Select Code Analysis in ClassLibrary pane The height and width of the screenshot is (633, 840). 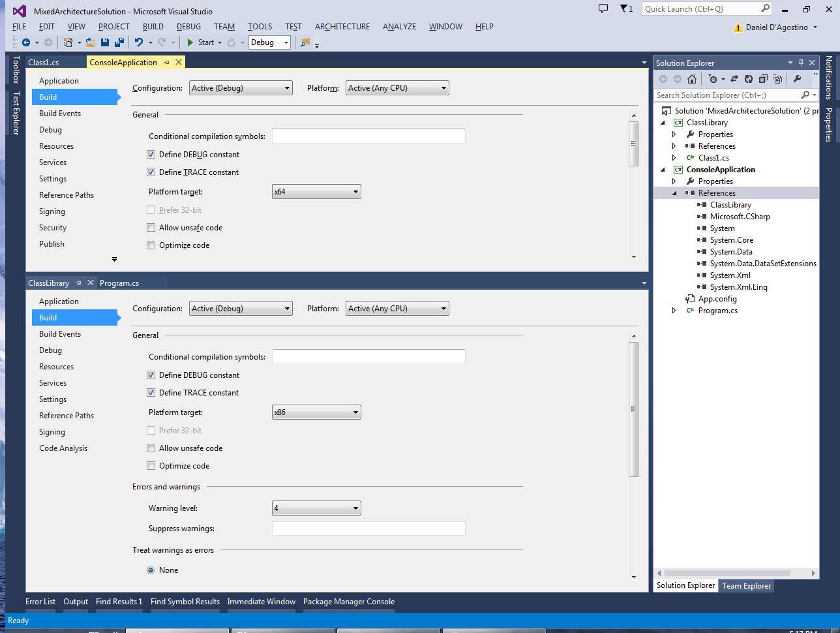tap(63, 448)
